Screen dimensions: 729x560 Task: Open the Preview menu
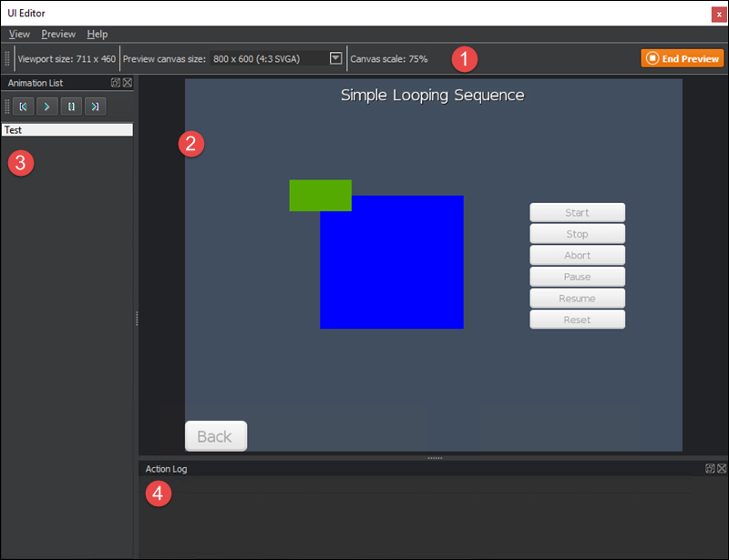(58, 34)
